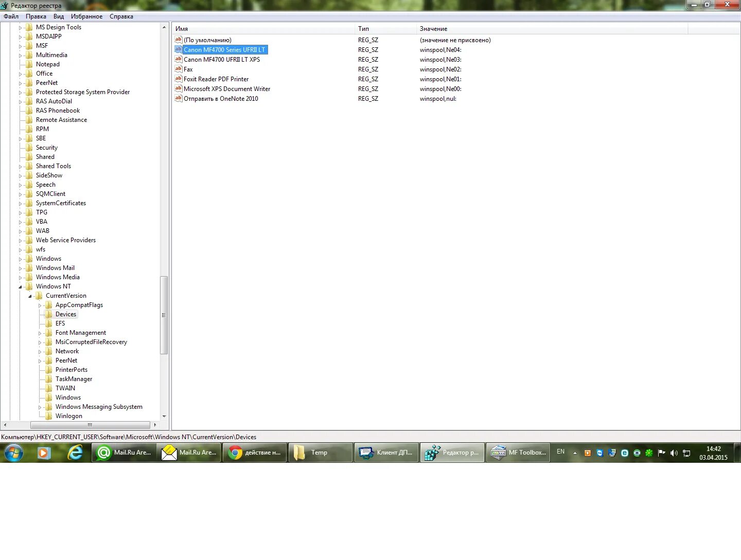The image size is (741, 560).
Task: Open the Вид menu
Action: [59, 16]
